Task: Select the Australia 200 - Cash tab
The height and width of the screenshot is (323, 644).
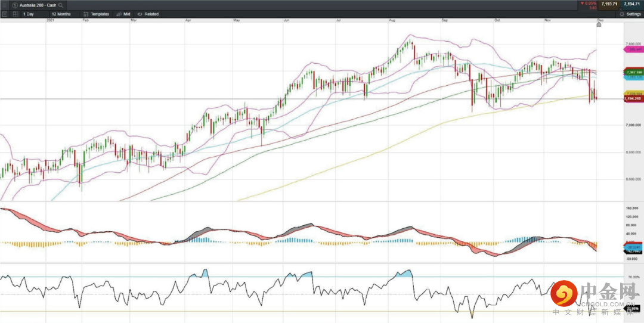Action: click(36, 5)
